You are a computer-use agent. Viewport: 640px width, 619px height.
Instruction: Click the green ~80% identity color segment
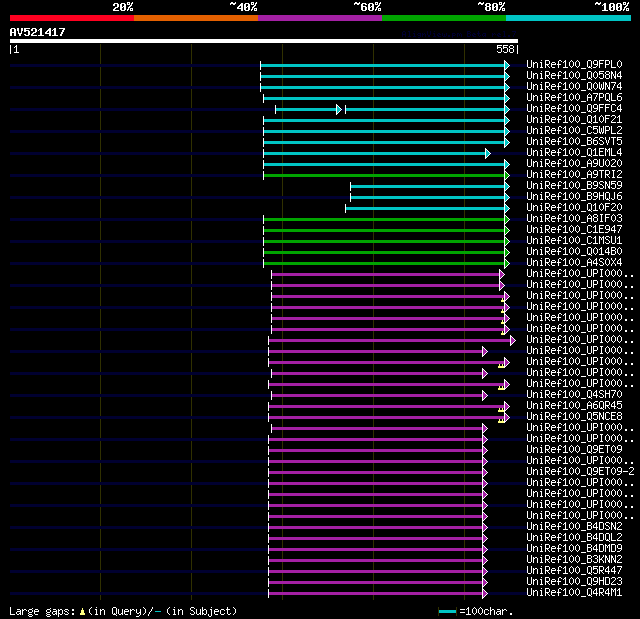click(444, 18)
